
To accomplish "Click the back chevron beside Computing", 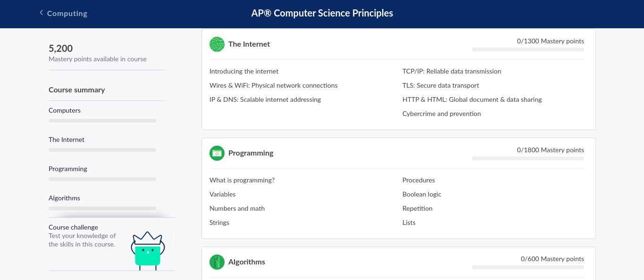I will pos(42,13).
